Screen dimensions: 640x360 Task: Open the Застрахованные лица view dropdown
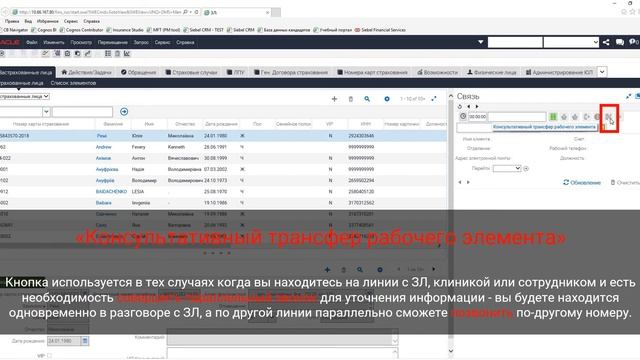pos(24,96)
